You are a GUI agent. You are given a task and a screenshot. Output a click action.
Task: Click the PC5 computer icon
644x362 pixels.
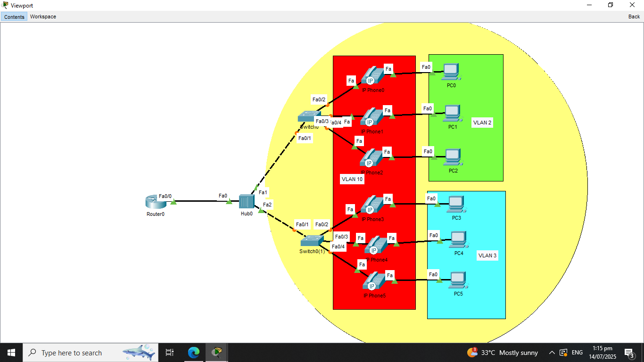tap(458, 280)
